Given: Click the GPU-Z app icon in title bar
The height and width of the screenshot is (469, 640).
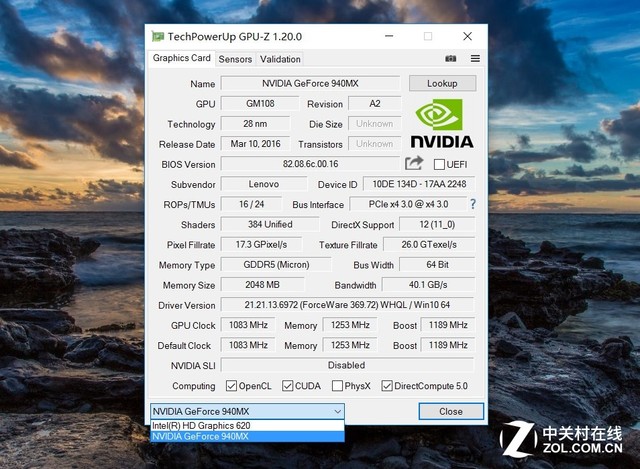Looking at the screenshot, I should (158, 37).
